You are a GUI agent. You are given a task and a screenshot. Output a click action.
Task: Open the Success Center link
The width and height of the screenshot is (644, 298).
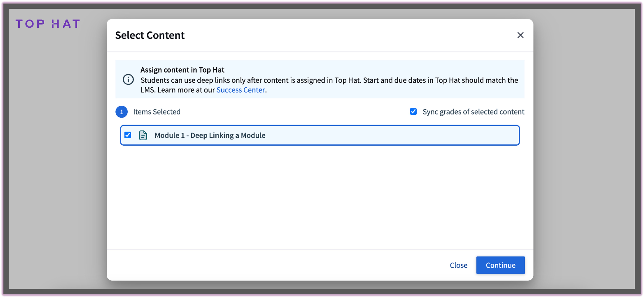coord(240,90)
